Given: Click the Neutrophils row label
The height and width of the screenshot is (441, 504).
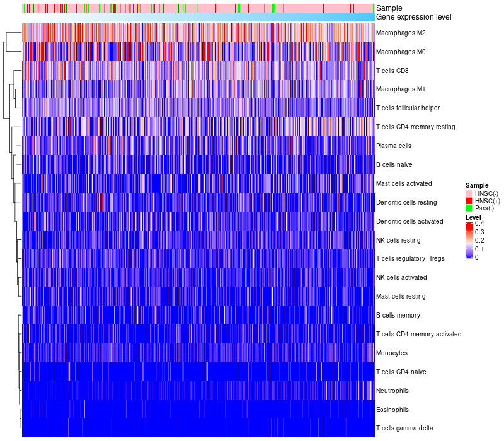Looking at the screenshot, I should click(392, 391).
